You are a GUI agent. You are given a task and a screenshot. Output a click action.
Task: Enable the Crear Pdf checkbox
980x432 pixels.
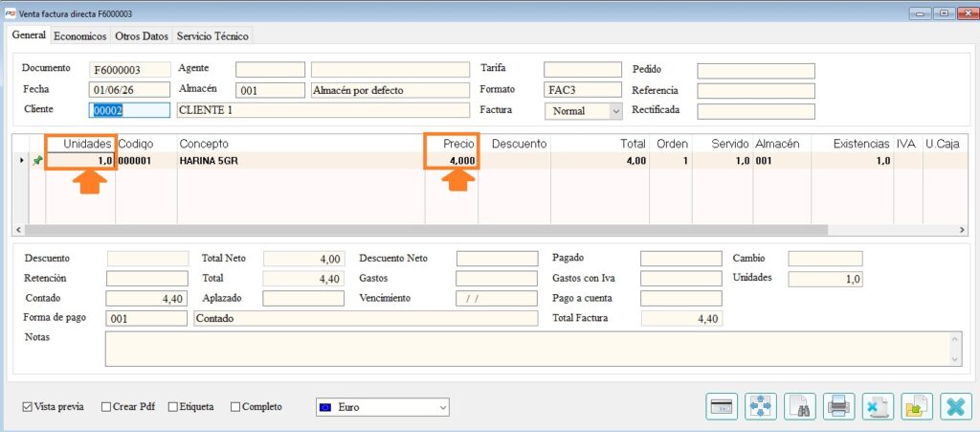click(105, 407)
